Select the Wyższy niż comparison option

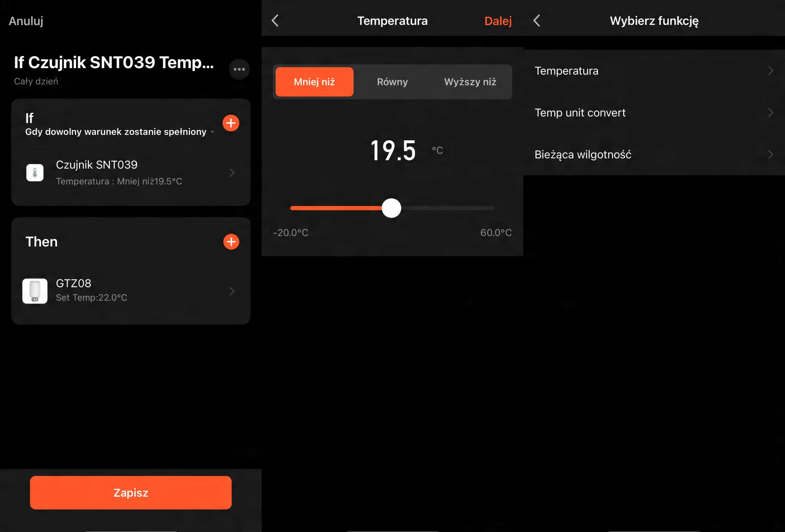[470, 82]
